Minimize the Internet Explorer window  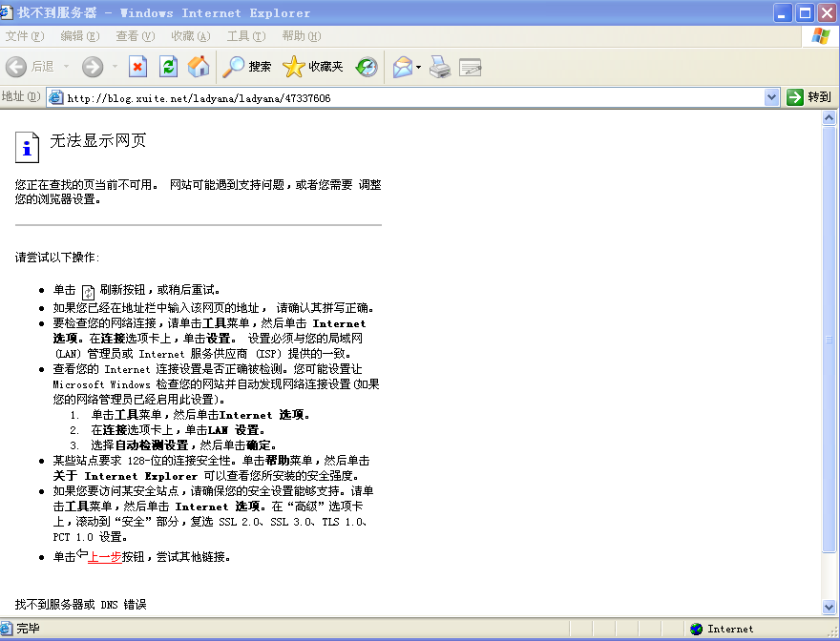783,12
